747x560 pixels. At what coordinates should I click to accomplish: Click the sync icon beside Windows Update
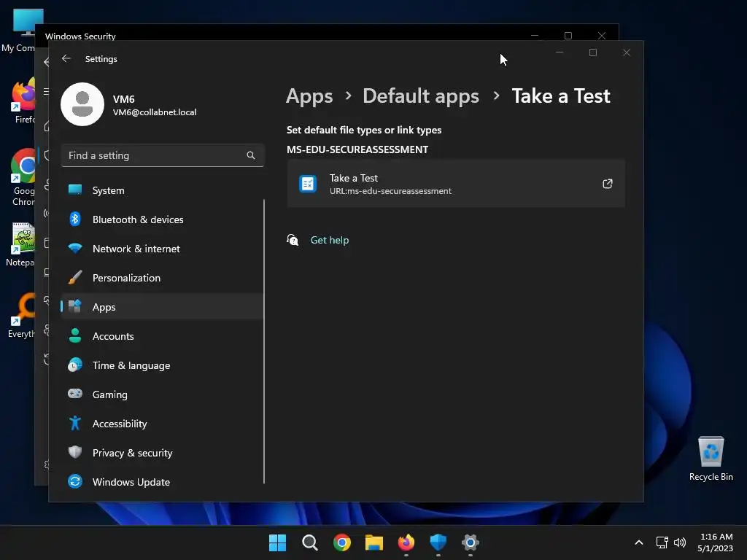pyautogui.click(x=75, y=481)
